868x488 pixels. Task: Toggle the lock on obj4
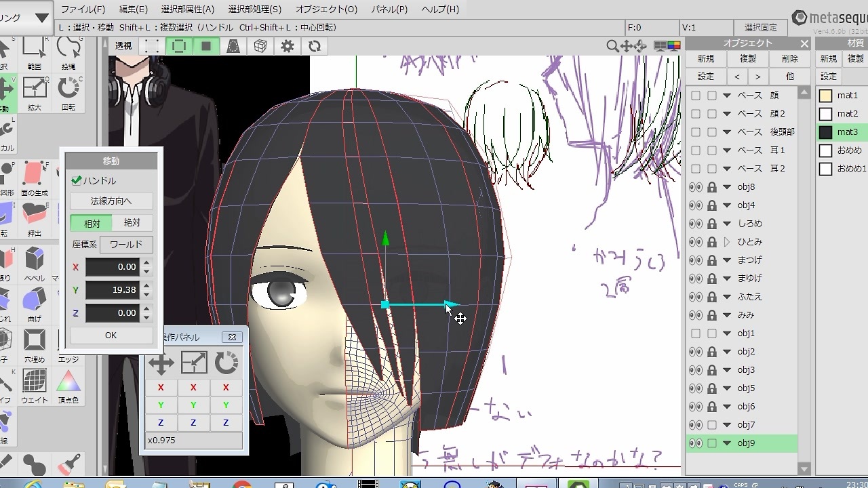click(712, 205)
